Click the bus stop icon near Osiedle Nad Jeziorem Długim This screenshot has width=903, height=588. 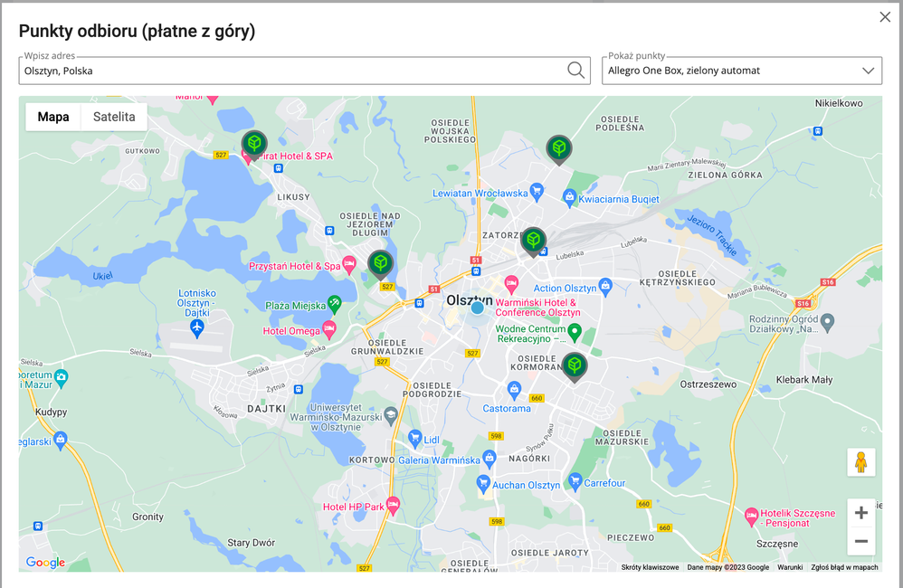329,231
